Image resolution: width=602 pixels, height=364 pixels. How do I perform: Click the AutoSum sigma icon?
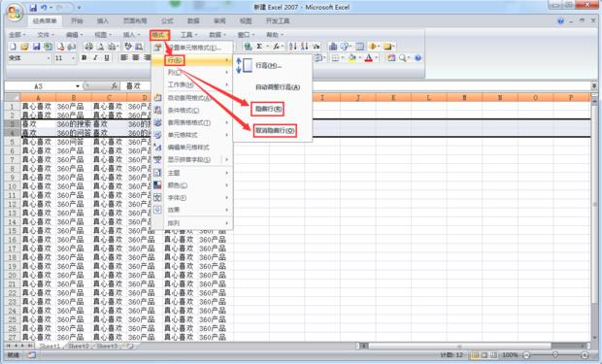259,47
